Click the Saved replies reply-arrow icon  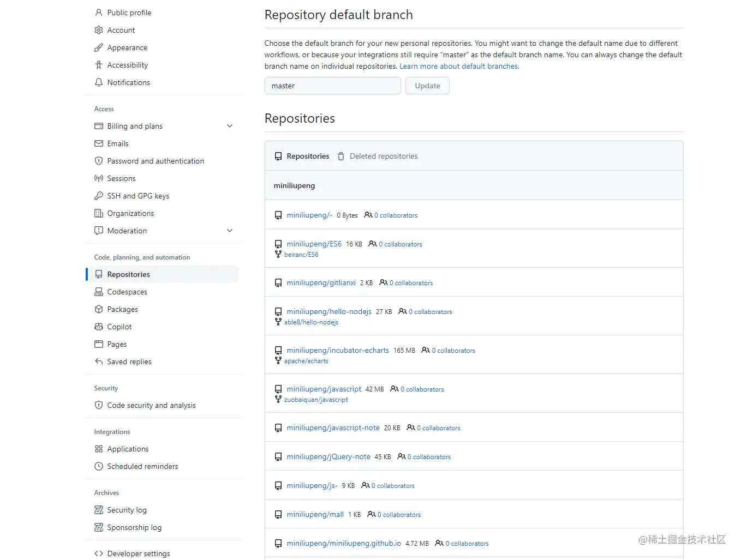click(x=99, y=362)
